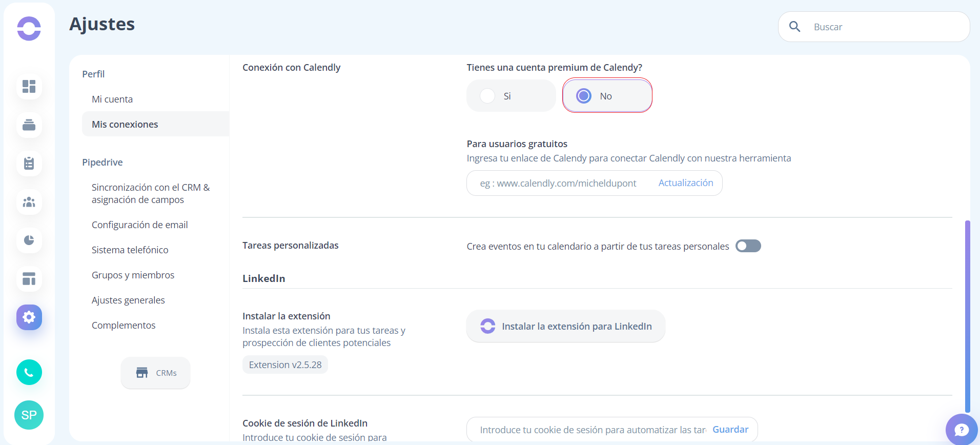Select the Si radio option
This screenshot has height=445, width=980.
tap(511, 96)
